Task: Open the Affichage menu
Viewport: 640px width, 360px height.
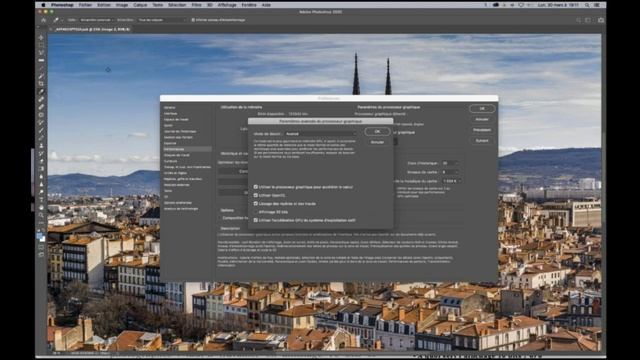Action: pos(227,5)
